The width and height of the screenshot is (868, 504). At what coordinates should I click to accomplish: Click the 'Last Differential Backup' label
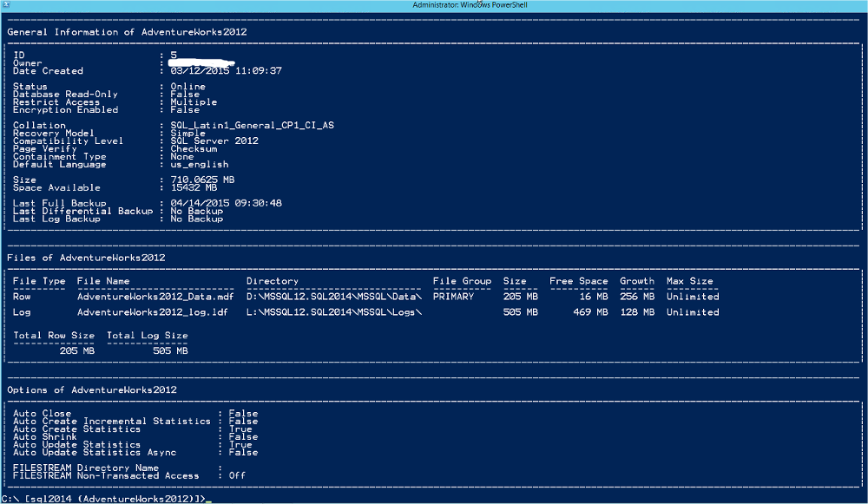(83, 211)
